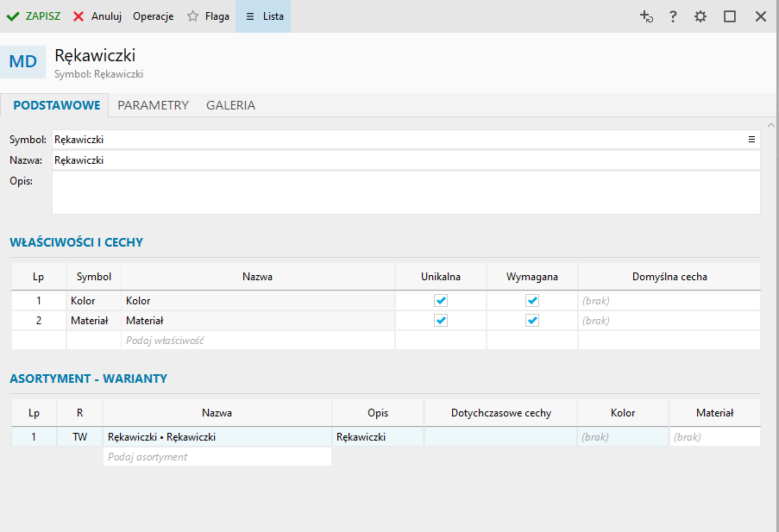Click the add-with-refresh plus icon

point(645,16)
